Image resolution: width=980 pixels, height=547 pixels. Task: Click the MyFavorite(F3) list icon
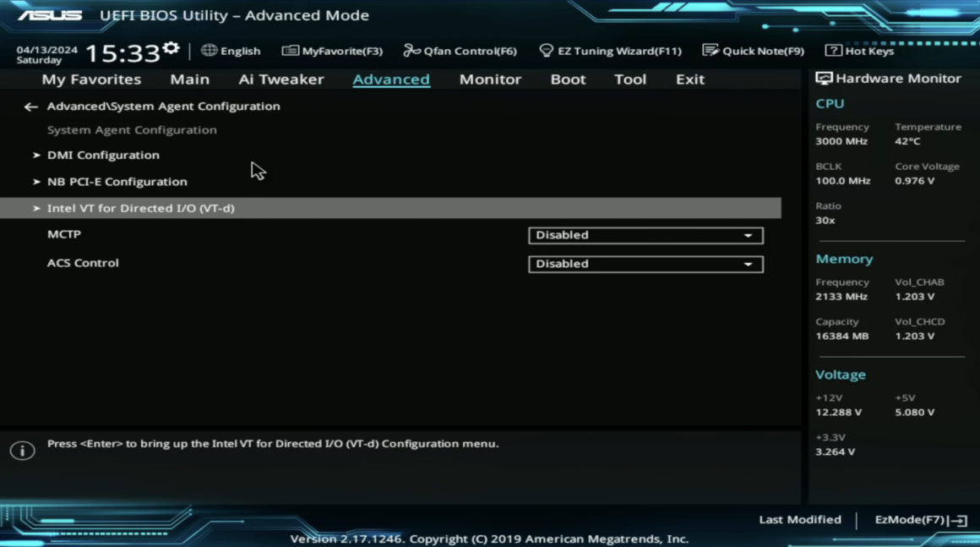coord(290,50)
